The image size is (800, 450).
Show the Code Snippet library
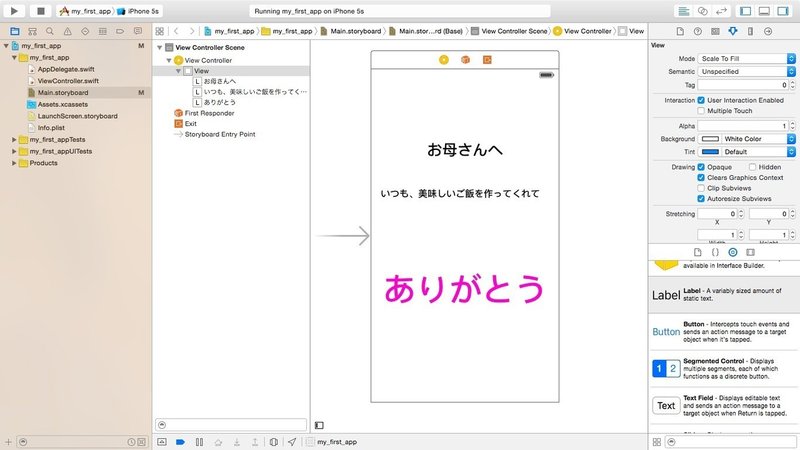coord(715,252)
